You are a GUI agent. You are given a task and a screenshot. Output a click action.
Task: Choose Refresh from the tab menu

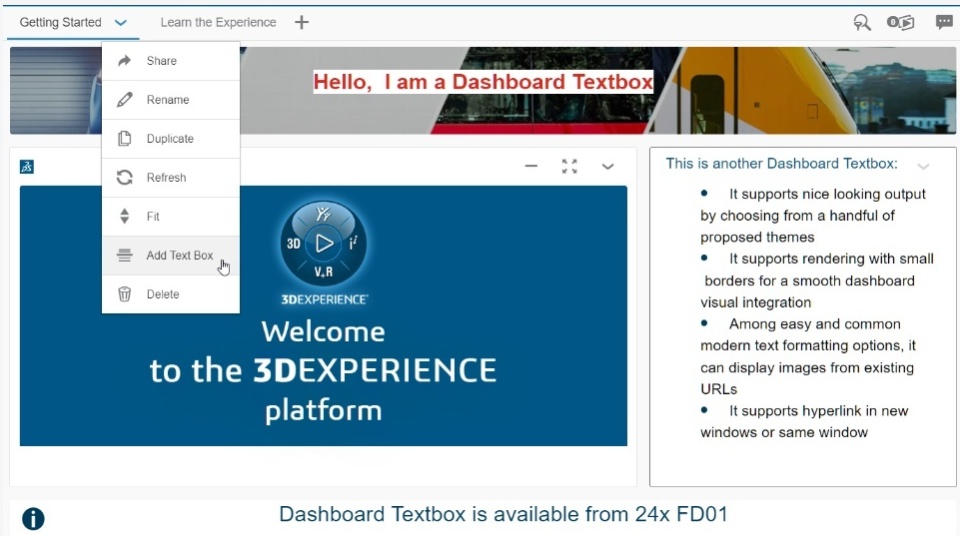[171, 178]
